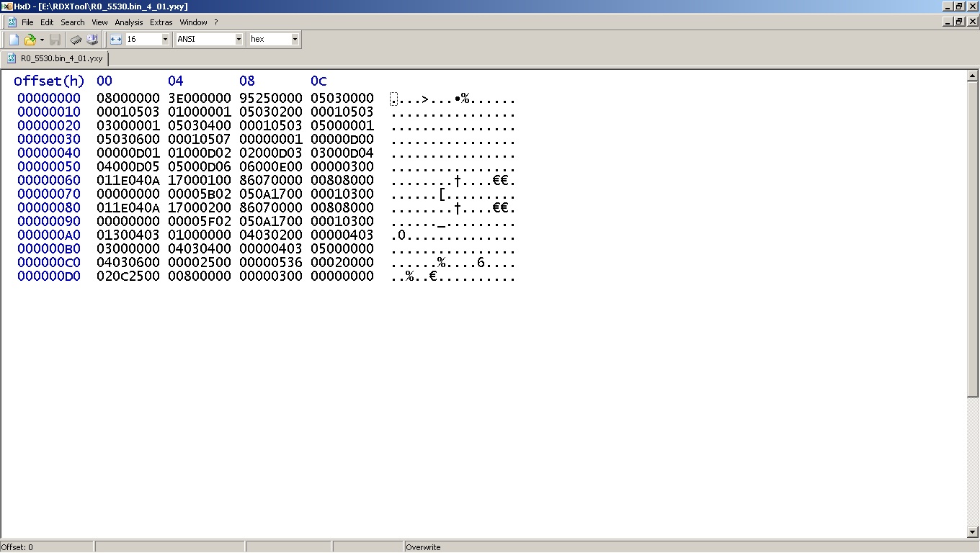The width and height of the screenshot is (980, 553).
Task: Select offset row 00000030
Action: [49, 139]
